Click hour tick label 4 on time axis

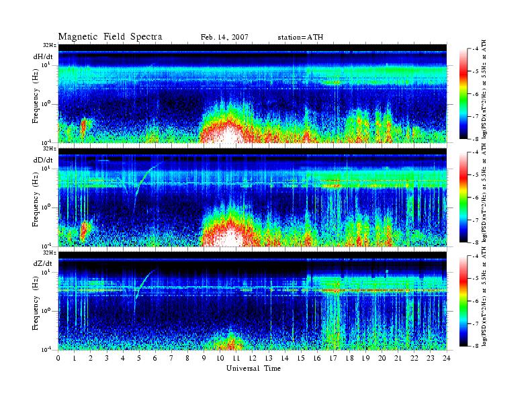(123, 358)
